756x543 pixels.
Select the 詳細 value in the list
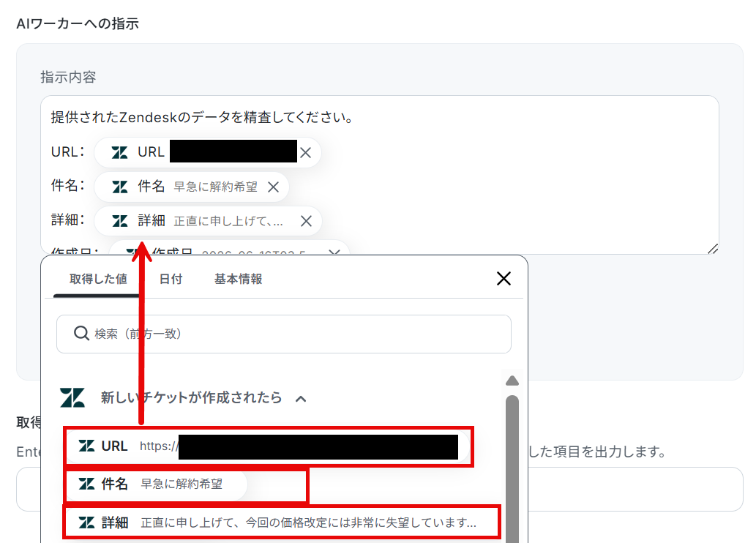pos(282,523)
